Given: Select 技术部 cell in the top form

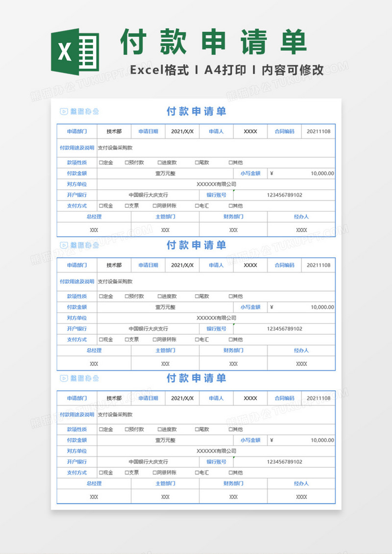Looking at the screenshot, I should pos(114,131).
